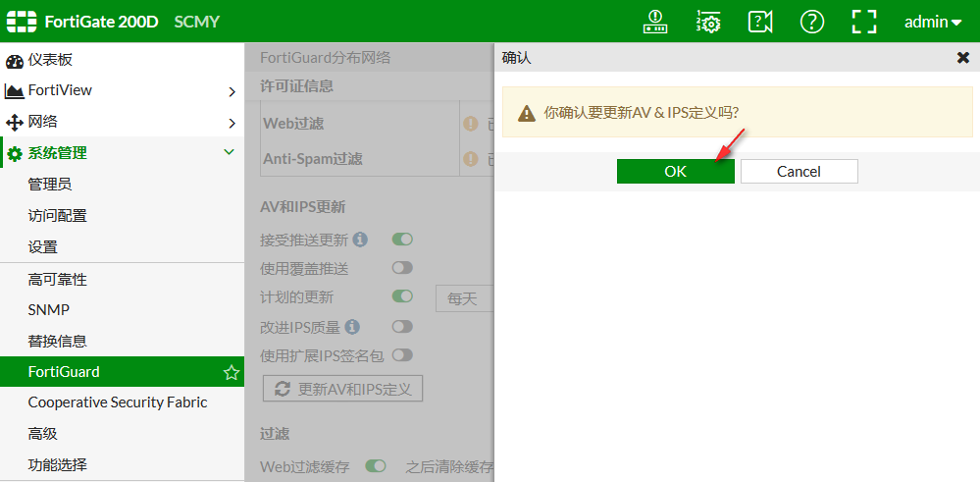Toggle 计划的更新 switch
Viewport: 980px width, 482px height.
click(x=402, y=296)
